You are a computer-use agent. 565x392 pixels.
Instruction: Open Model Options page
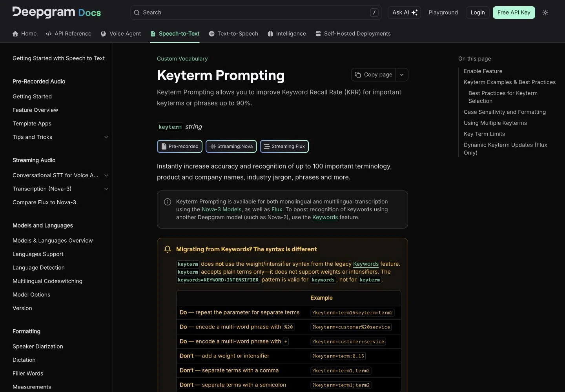coord(31,295)
